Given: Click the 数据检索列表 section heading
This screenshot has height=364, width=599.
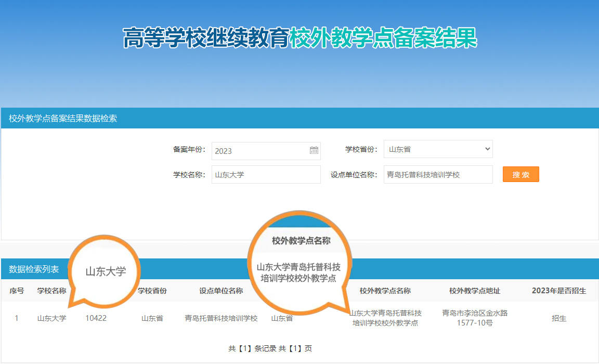Looking at the screenshot, I should point(34,269).
